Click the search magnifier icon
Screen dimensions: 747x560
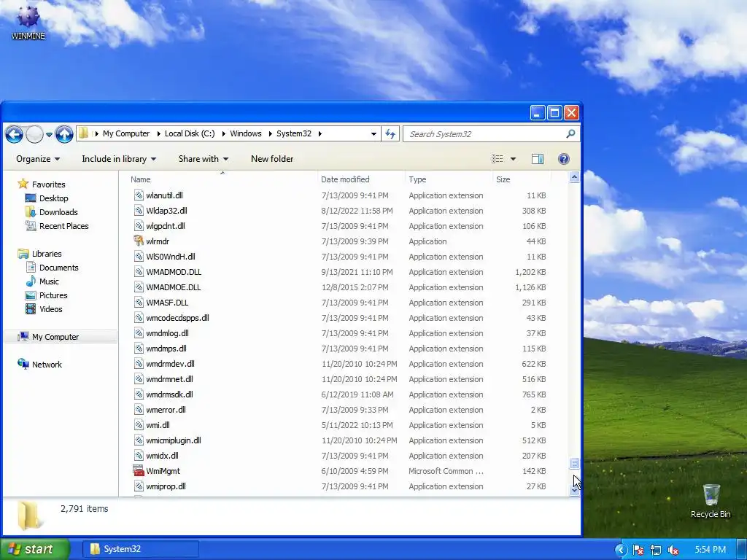coord(570,134)
